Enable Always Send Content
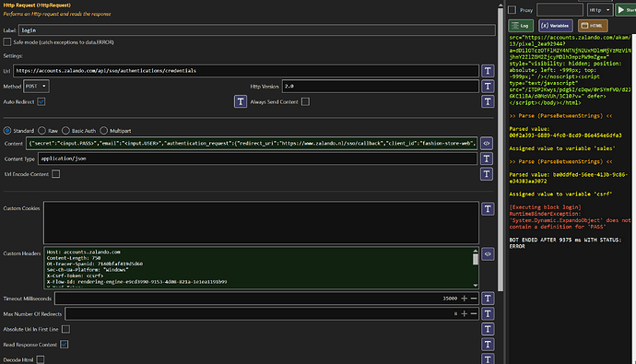636x364 pixels. click(305, 101)
